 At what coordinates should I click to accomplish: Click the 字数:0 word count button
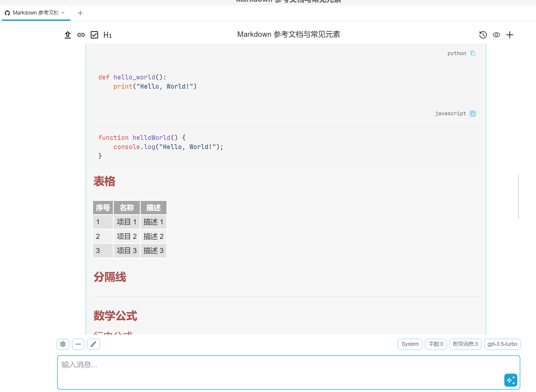tap(436, 344)
